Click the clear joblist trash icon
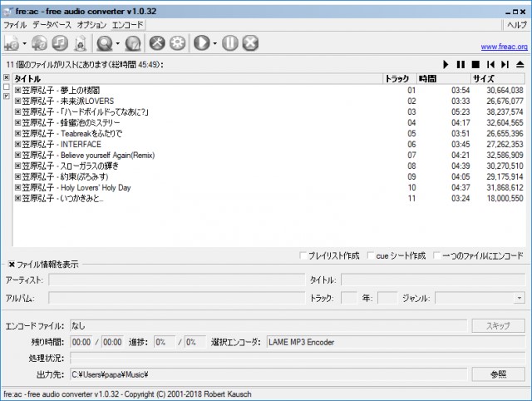Image resolution: width=532 pixels, height=401 pixels. (x=81, y=43)
